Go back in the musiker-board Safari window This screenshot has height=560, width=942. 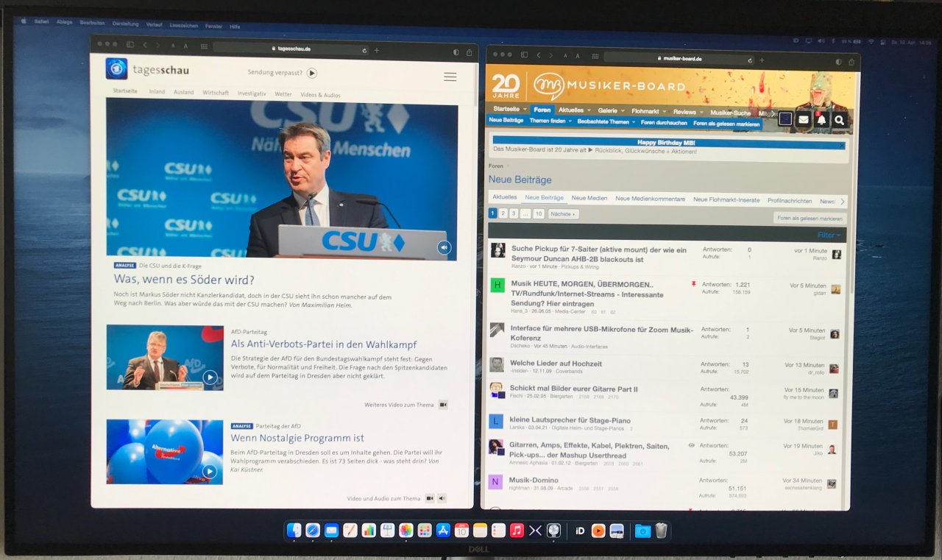pos(539,54)
